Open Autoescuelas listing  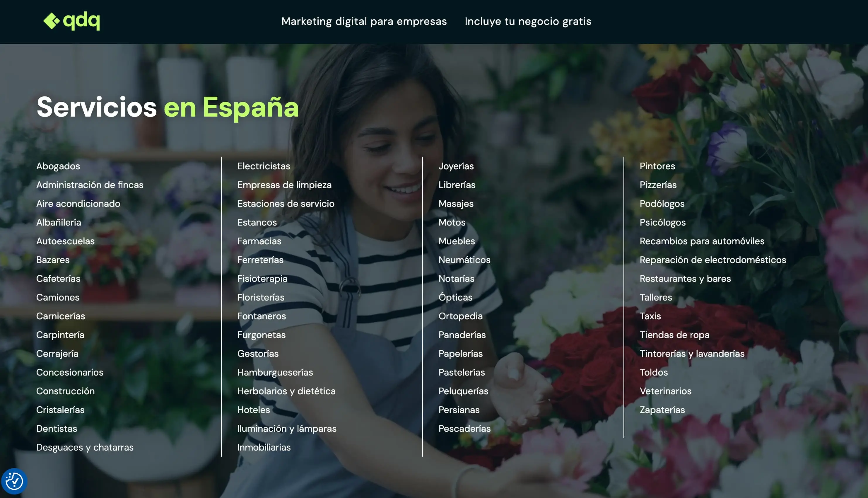click(x=65, y=241)
